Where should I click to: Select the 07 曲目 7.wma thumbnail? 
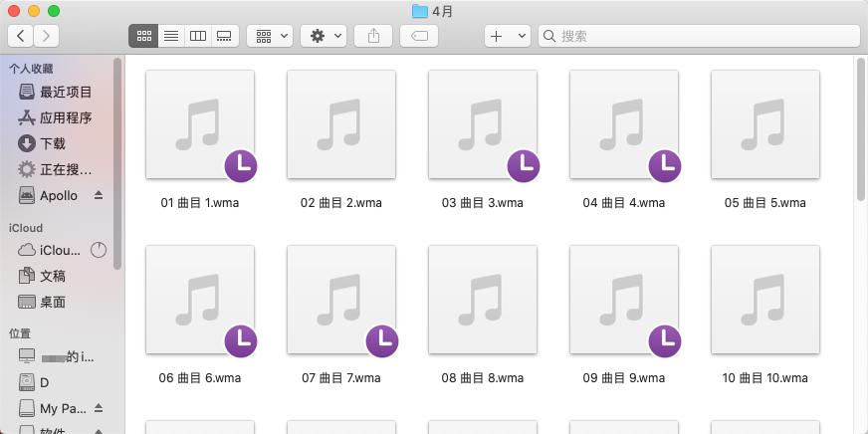click(x=341, y=300)
